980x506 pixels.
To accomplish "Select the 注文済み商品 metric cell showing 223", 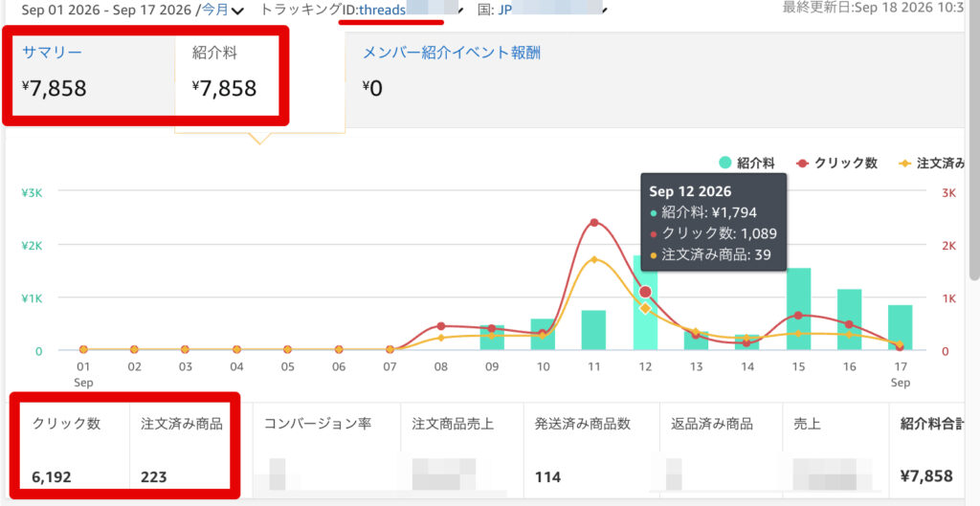I will click(181, 450).
